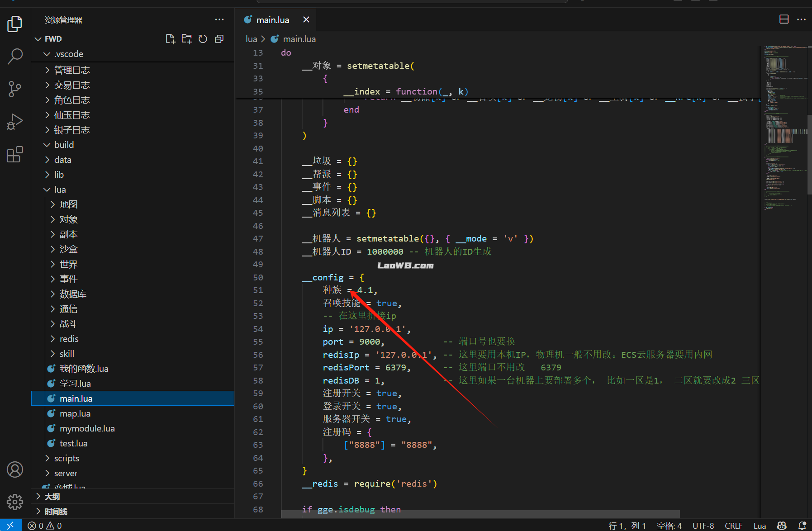Click line number 51 in gutter
Viewport: 812px width, 531px height.
[258, 290]
